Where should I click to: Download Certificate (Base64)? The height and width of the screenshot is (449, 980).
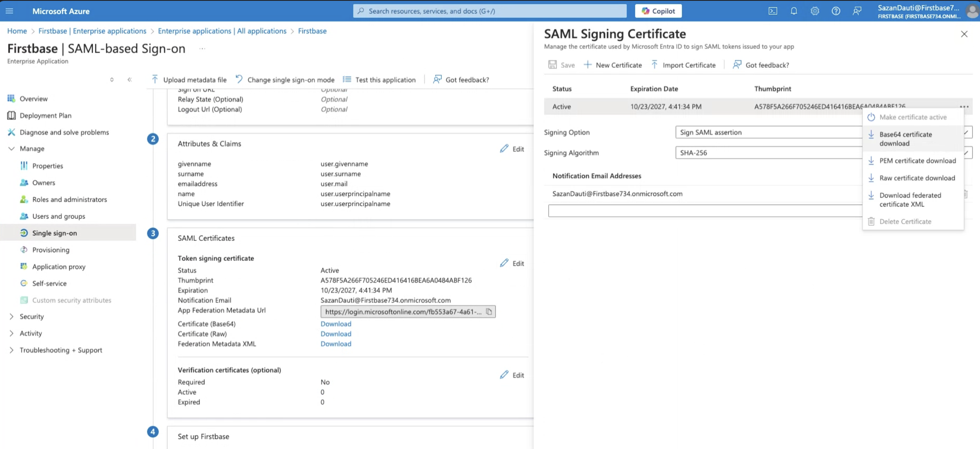click(x=336, y=324)
